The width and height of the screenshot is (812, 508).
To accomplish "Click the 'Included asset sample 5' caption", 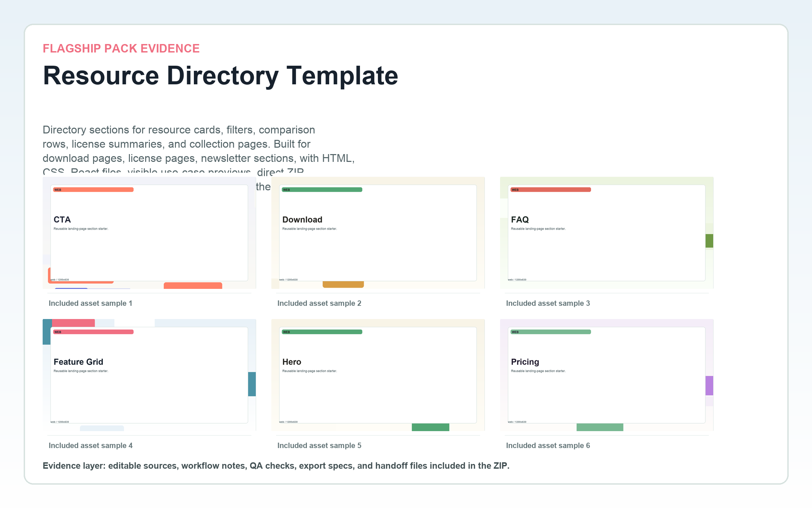I will [x=319, y=445].
